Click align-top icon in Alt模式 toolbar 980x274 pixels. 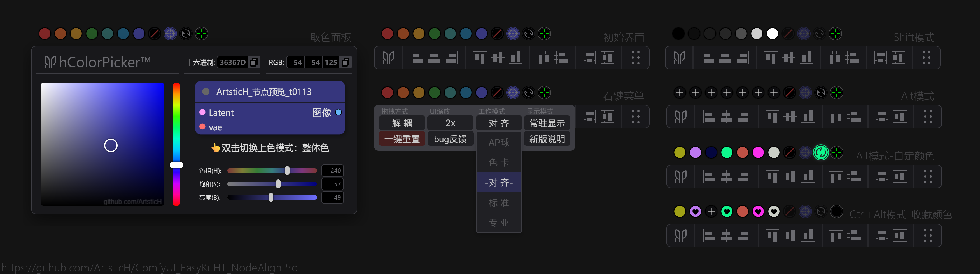(772, 117)
